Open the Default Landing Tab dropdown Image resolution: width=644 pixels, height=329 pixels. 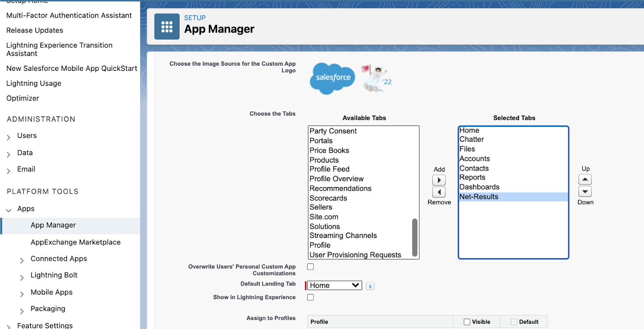tap(334, 285)
